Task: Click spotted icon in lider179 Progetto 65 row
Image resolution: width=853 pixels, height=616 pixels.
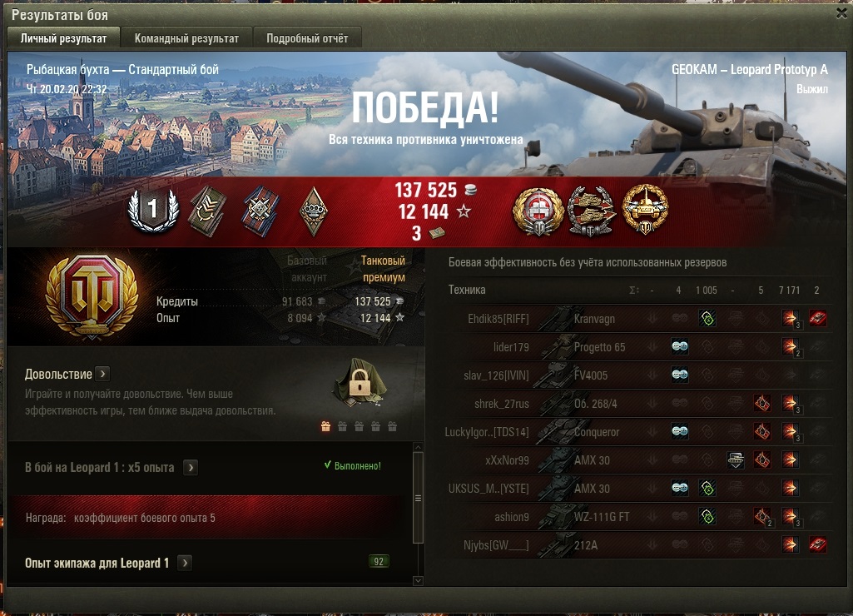Action: pos(679,346)
